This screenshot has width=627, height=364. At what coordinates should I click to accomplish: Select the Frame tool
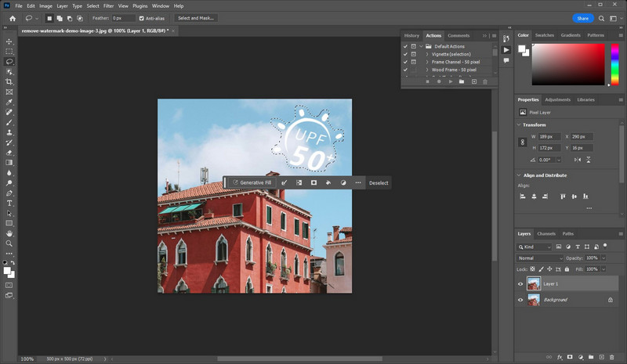click(x=9, y=92)
